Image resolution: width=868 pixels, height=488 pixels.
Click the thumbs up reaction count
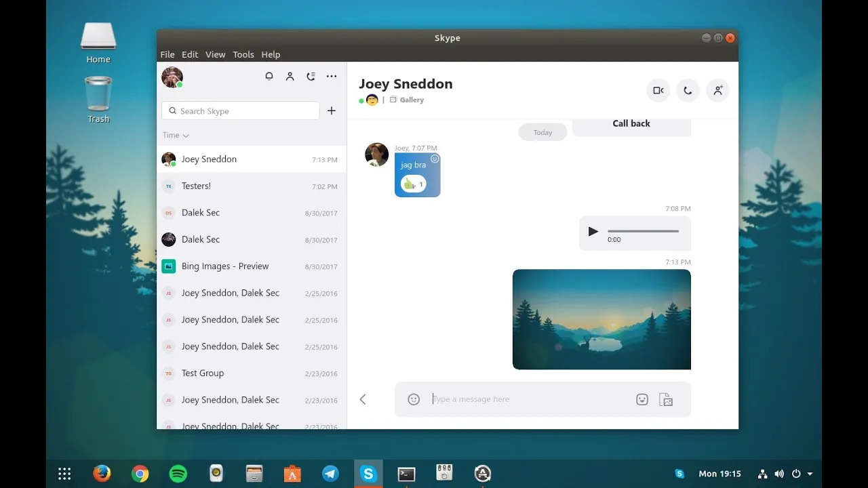point(413,184)
